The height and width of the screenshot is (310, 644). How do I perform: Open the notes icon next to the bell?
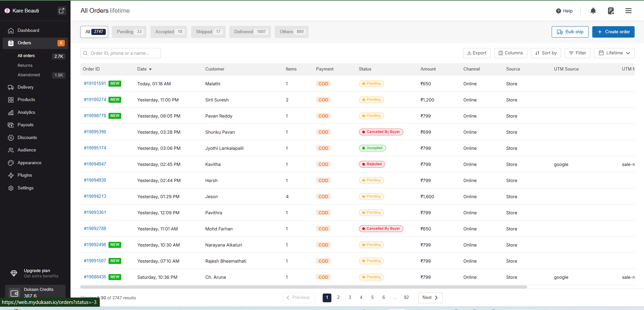pyautogui.click(x=611, y=11)
